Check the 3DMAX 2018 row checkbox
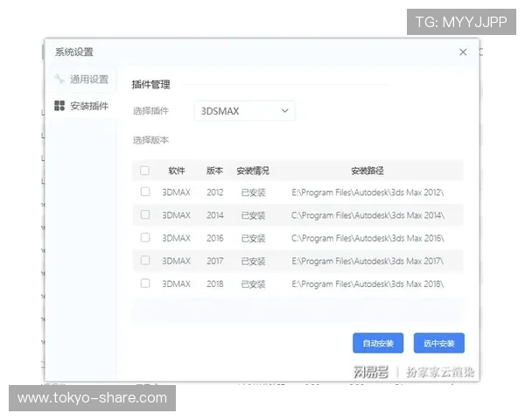Viewport: 525px width, 420px height. (145, 283)
